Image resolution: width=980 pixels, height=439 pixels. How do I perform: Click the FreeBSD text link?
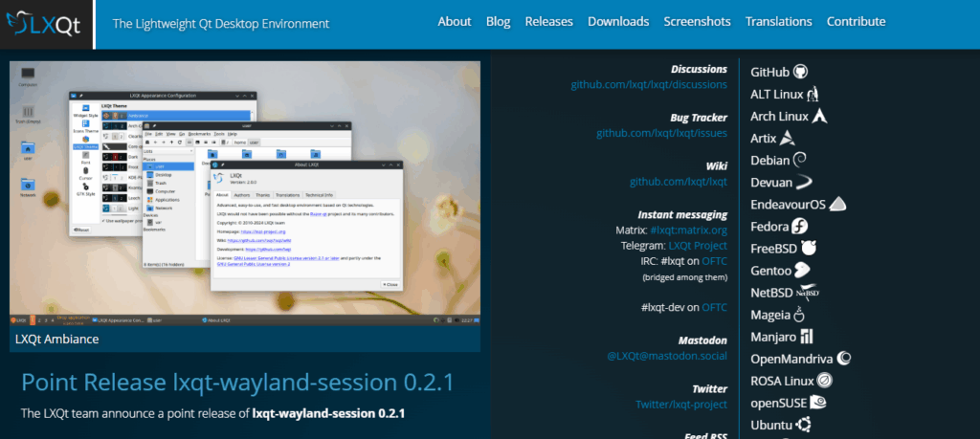773,249
